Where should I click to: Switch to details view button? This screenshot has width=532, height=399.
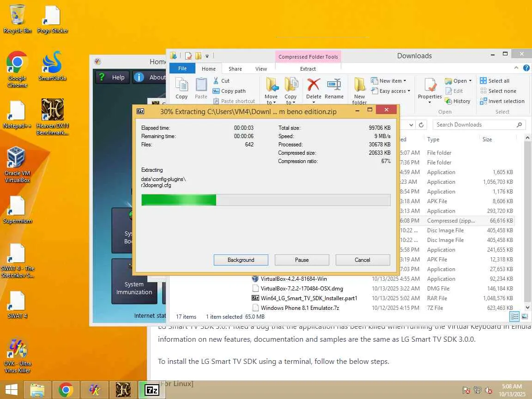[x=514, y=316]
